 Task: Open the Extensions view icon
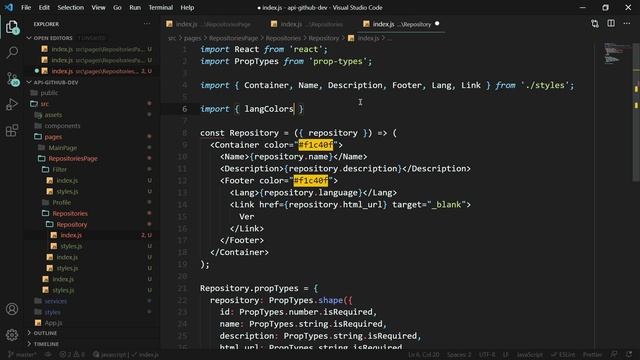click(12, 131)
